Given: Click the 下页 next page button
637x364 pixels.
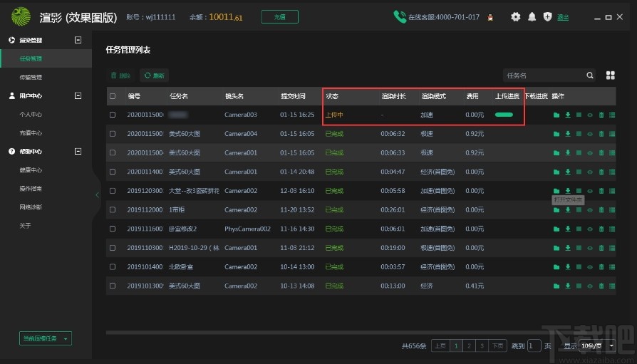Looking at the screenshot, I should coord(497,345).
